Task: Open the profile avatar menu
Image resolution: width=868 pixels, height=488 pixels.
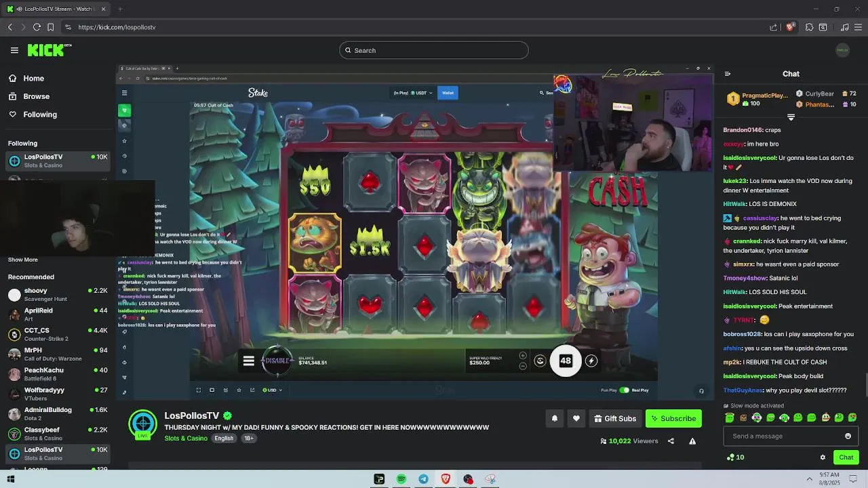Action: click(x=842, y=50)
